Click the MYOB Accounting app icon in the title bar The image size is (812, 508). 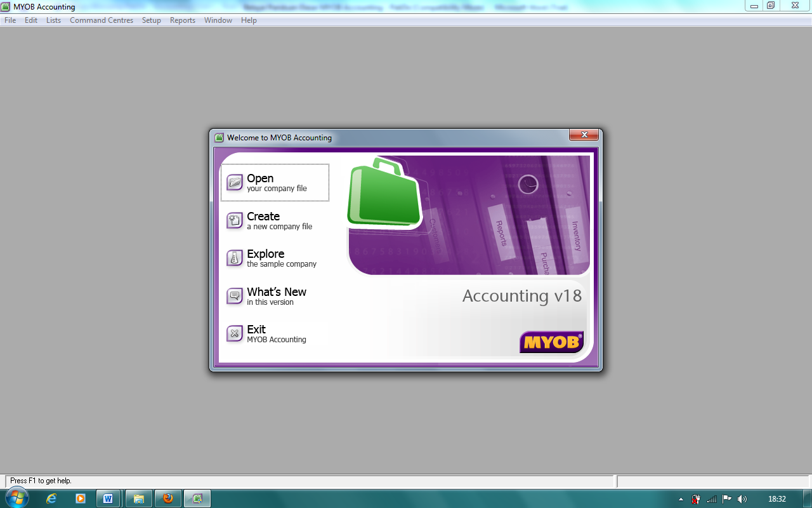[6, 6]
